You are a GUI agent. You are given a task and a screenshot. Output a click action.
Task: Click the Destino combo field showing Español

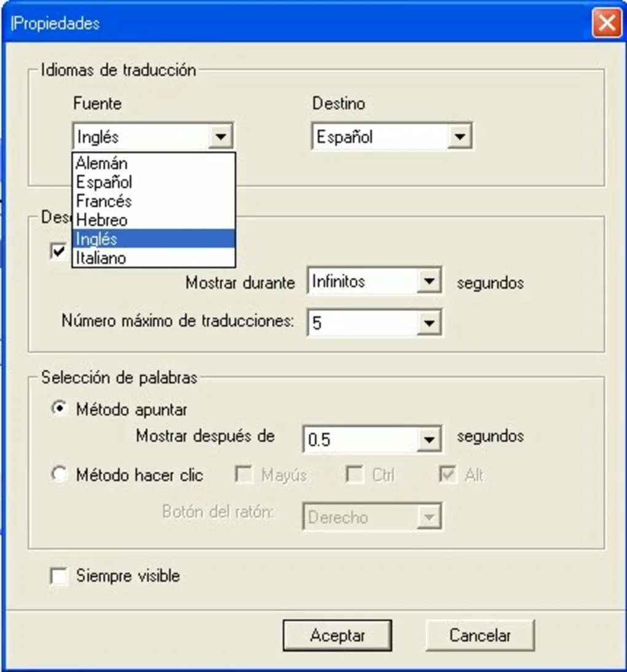pos(392,137)
